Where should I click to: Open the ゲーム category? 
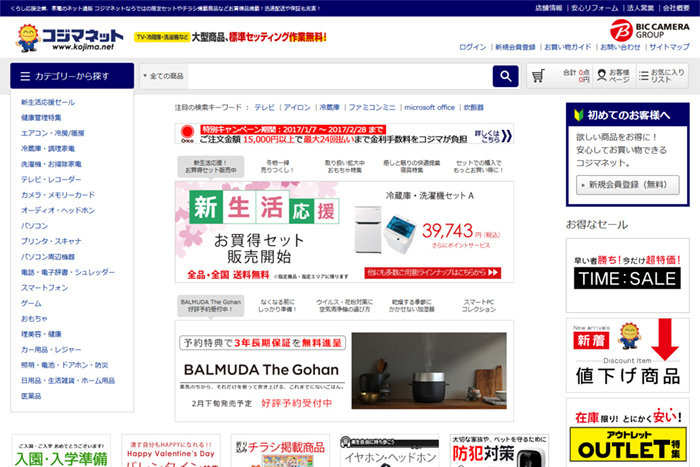[31, 303]
